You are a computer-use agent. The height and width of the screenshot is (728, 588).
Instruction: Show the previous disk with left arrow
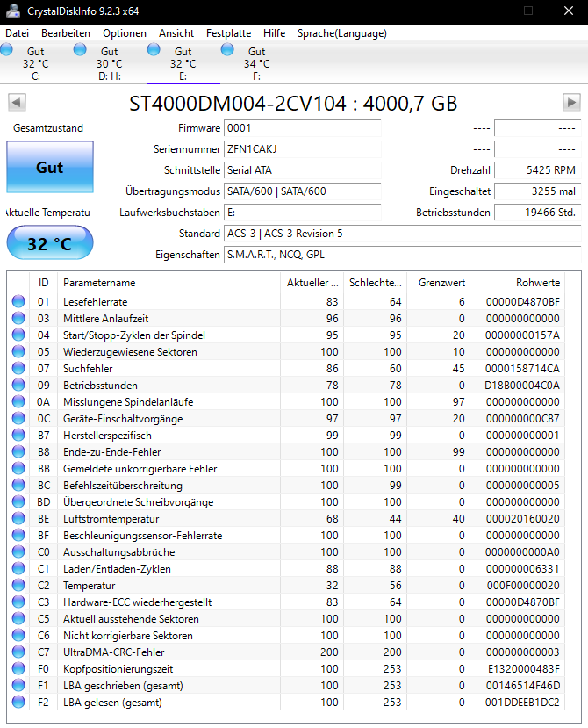(17, 102)
